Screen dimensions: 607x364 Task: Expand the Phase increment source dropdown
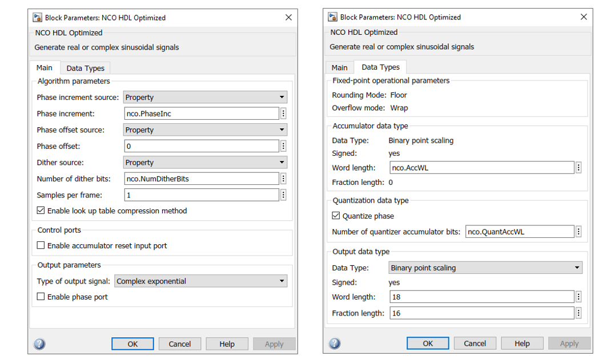tap(205, 98)
